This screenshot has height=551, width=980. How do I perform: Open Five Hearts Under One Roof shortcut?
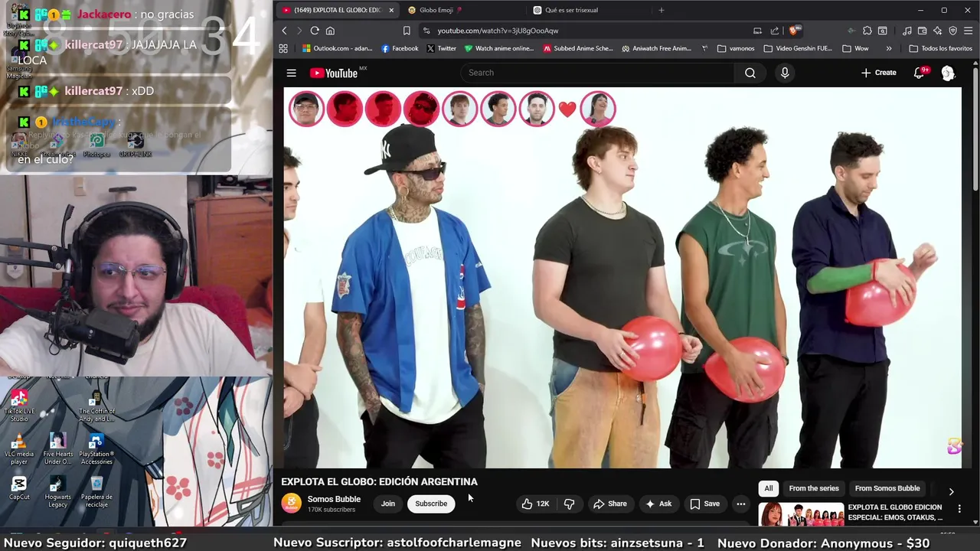point(57,448)
